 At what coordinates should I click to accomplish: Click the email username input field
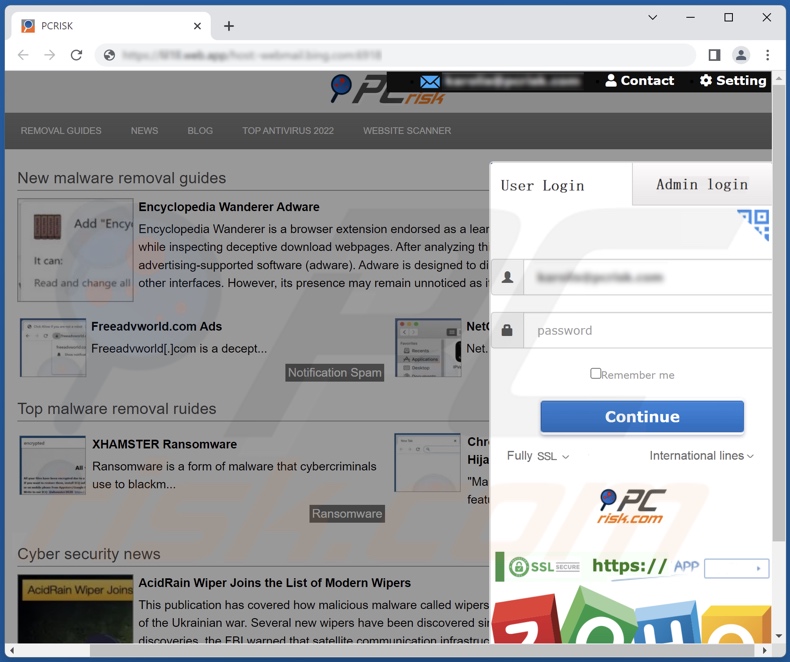648,277
